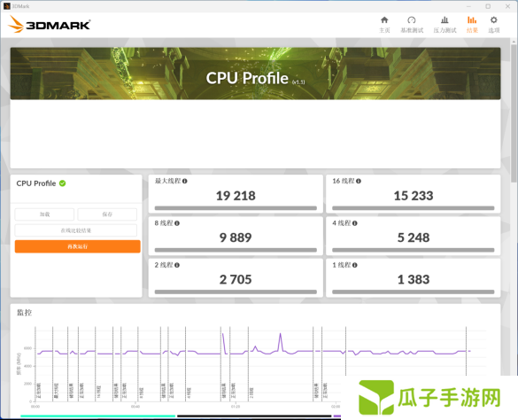Screen dimensions: 518x420
Task: Go to the Home (主页) icon
Action: pos(384,20)
